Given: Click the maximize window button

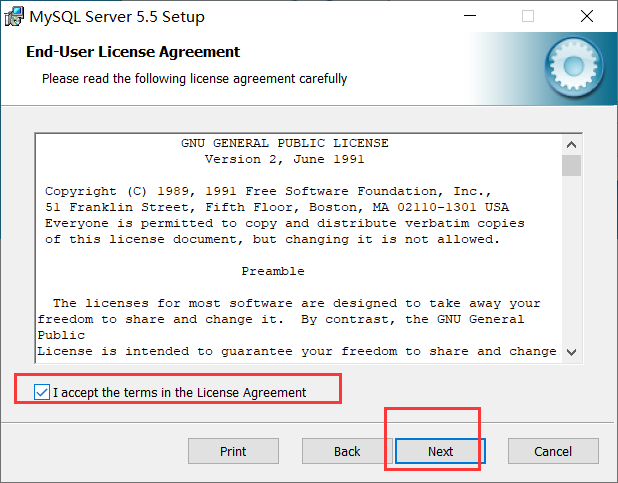Looking at the screenshot, I should pyautogui.click(x=528, y=17).
